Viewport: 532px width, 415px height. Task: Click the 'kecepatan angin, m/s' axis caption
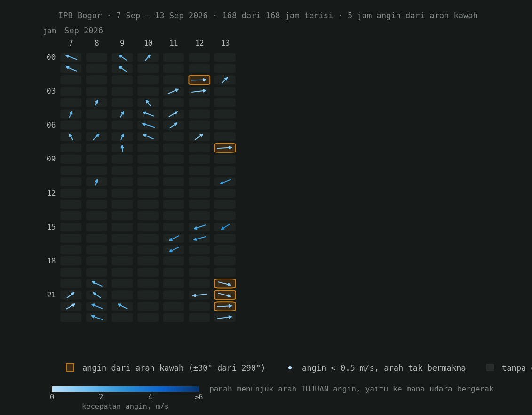click(125, 406)
